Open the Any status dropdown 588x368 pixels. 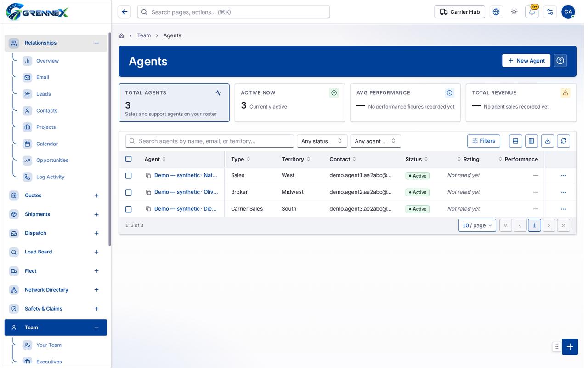322,141
